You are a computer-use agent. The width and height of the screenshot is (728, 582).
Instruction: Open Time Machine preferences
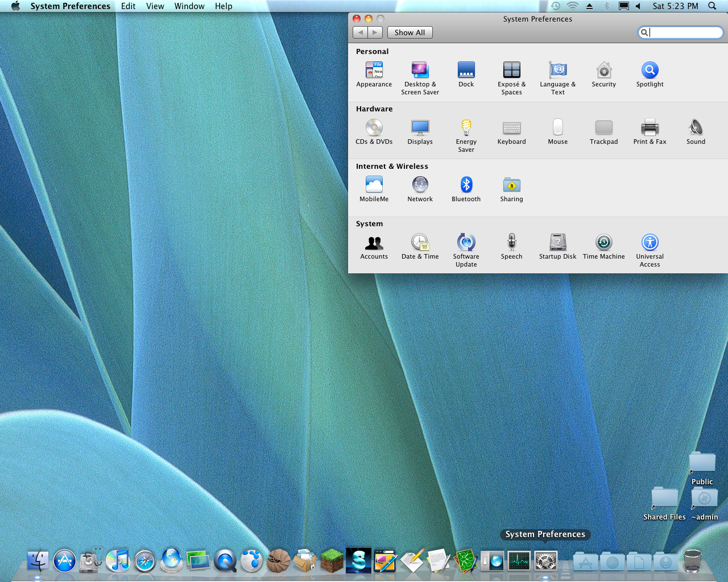[x=603, y=247]
